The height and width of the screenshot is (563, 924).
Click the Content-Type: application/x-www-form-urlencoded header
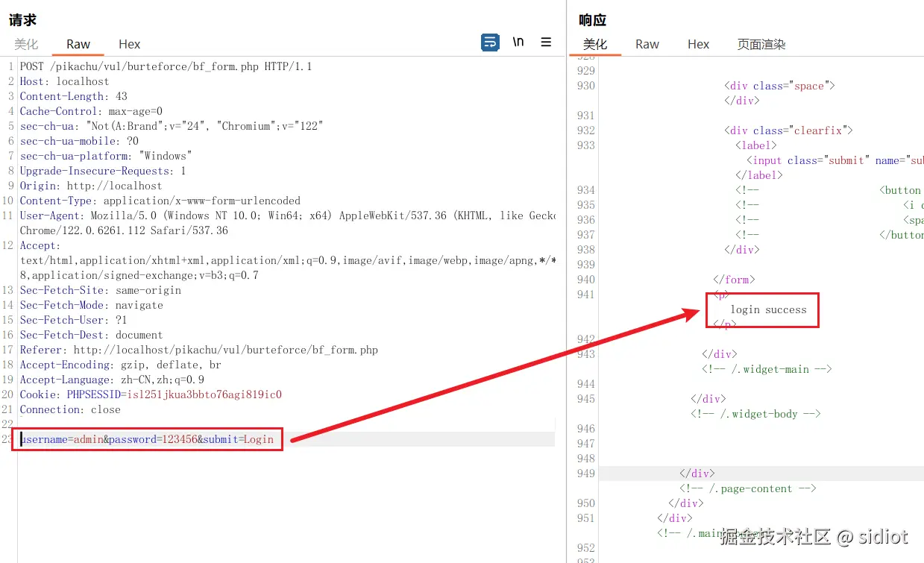click(160, 201)
